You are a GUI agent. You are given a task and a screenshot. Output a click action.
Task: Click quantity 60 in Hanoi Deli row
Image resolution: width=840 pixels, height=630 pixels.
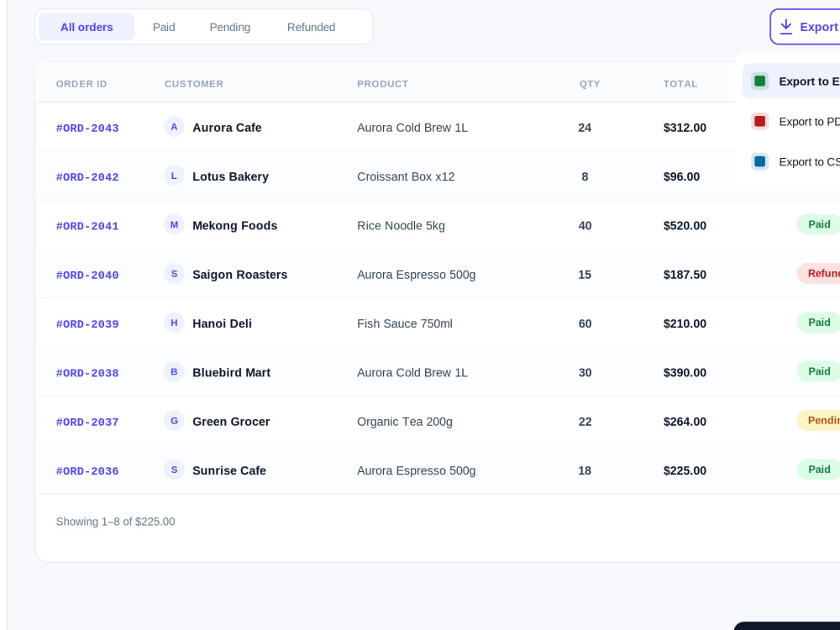585,323
